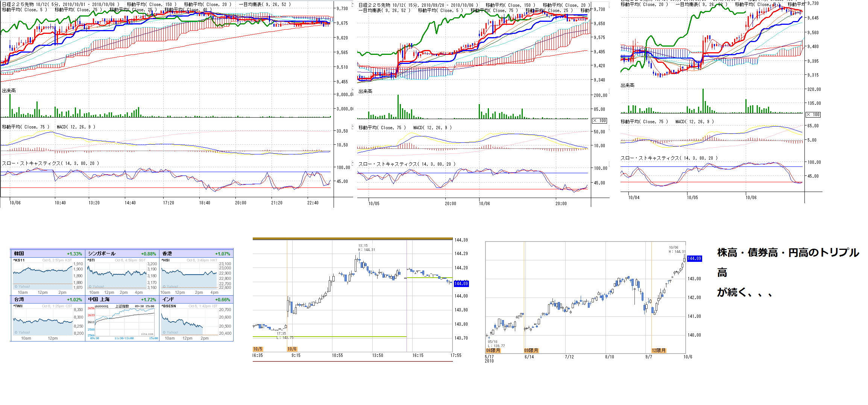Click the ×100 scale box on 15-minute chart
This screenshot has width=868, height=405.
[599, 121]
